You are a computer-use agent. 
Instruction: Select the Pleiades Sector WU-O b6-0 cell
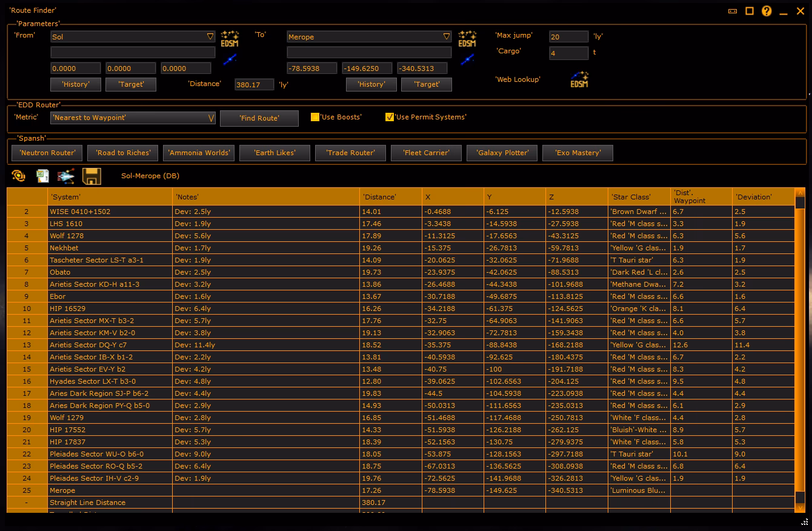click(110, 454)
